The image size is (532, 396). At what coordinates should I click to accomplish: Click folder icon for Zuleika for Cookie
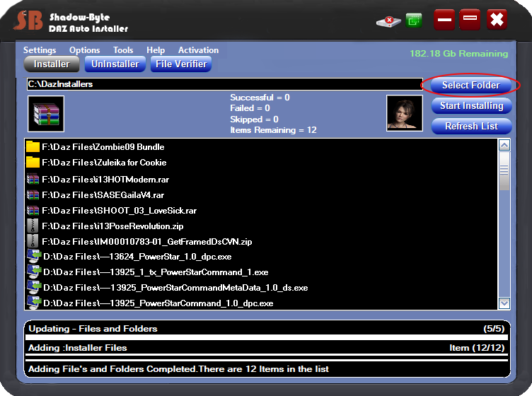click(33, 162)
